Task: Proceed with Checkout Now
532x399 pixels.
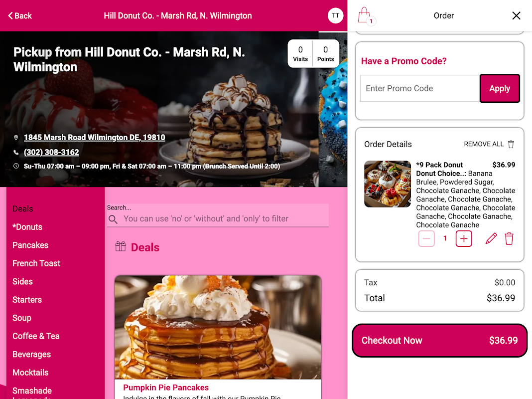Action: pos(439,340)
